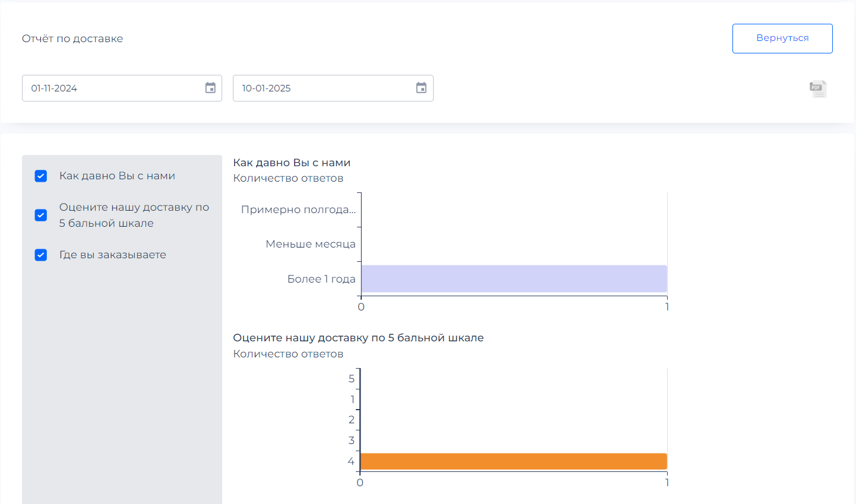Click the 'Примерно полгода...' axis label
This screenshot has height=504, width=856.
[298, 210]
